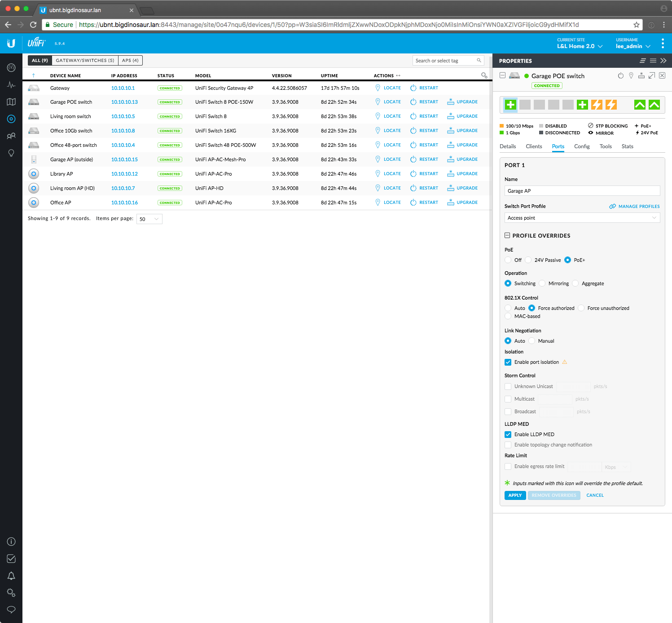Open the Clients icon in the sidebar
This screenshot has height=623, width=672.
click(x=11, y=136)
